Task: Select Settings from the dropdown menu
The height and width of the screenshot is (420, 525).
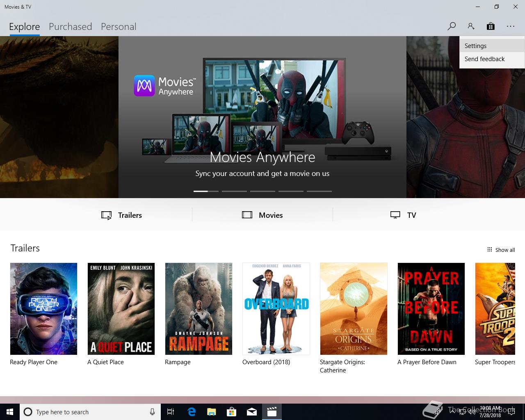Action: tap(492, 46)
